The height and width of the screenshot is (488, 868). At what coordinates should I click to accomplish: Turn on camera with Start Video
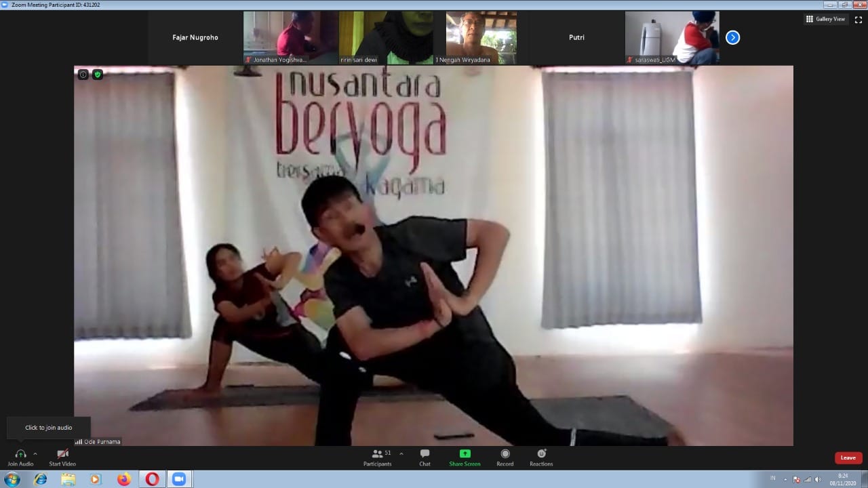(62, 453)
